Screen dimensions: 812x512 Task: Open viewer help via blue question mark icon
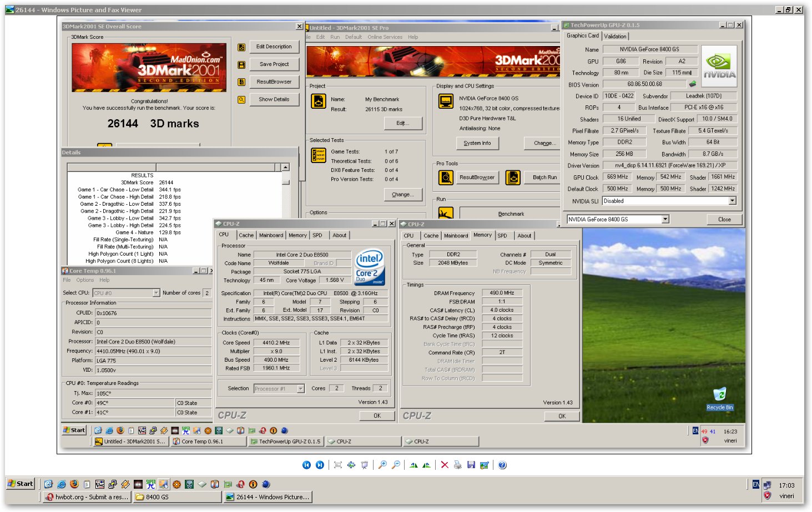coord(502,465)
